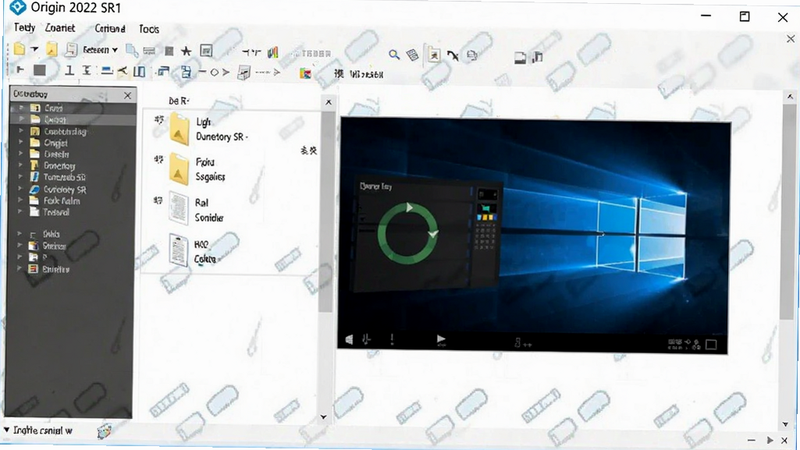The height and width of the screenshot is (450, 800).
Task: Click the cascaded windows toolbar icon
Action: point(163,71)
